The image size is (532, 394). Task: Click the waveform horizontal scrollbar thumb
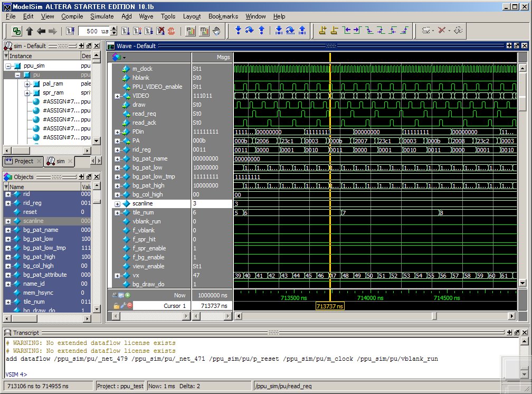[434, 316]
